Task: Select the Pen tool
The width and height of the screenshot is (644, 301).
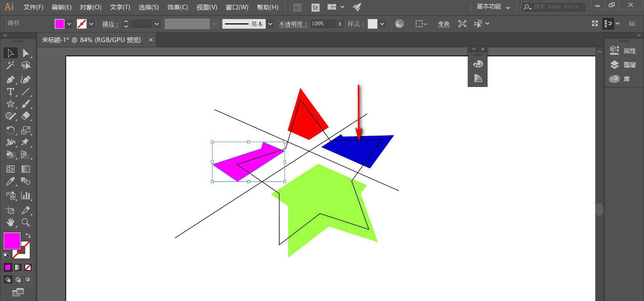Action: coord(10,80)
